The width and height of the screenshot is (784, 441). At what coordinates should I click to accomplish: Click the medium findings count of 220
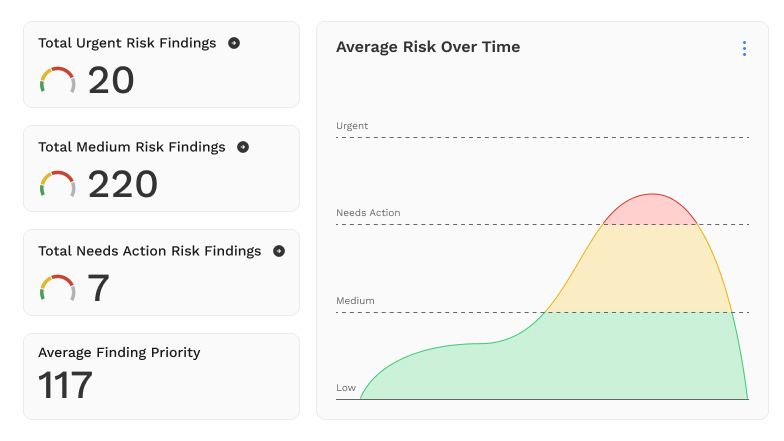[x=123, y=185]
